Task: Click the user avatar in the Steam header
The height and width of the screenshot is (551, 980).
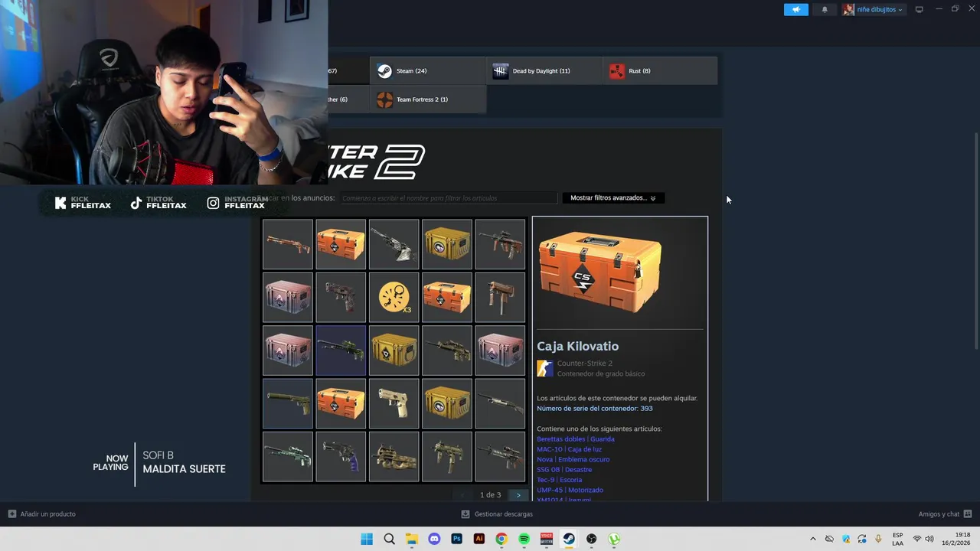Action: pyautogui.click(x=848, y=9)
